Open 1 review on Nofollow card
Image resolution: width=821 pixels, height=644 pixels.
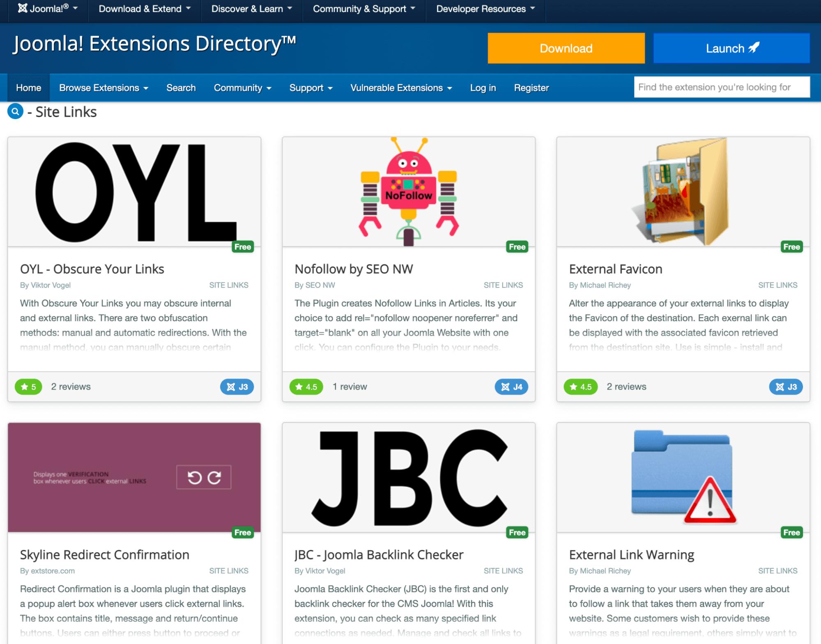coord(350,386)
